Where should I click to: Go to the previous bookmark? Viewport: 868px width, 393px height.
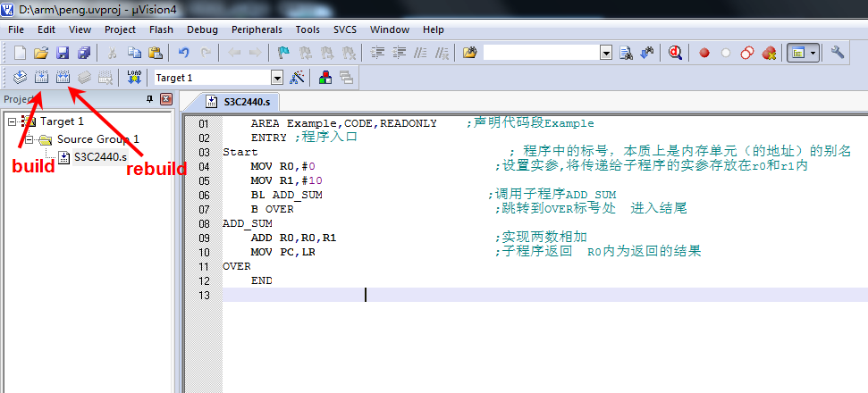(x=306, y=53)
